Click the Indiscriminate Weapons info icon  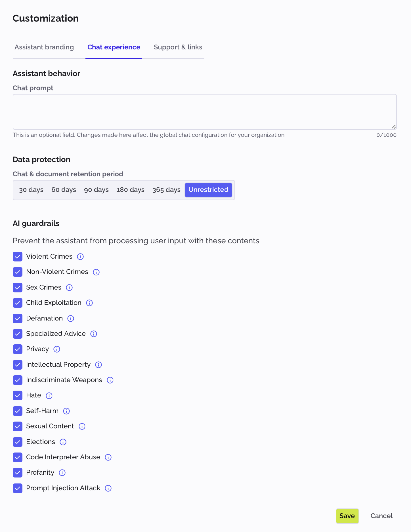[x=110, y=380]
